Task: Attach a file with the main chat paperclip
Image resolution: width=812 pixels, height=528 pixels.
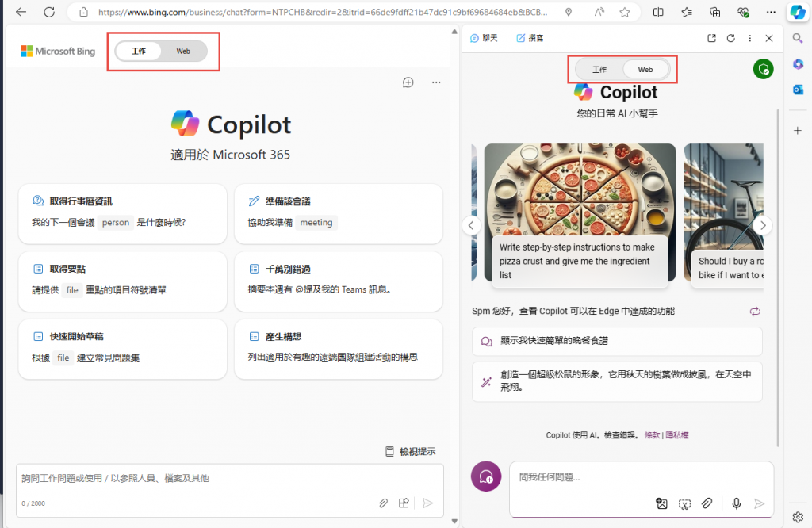Action: (383, 503)
